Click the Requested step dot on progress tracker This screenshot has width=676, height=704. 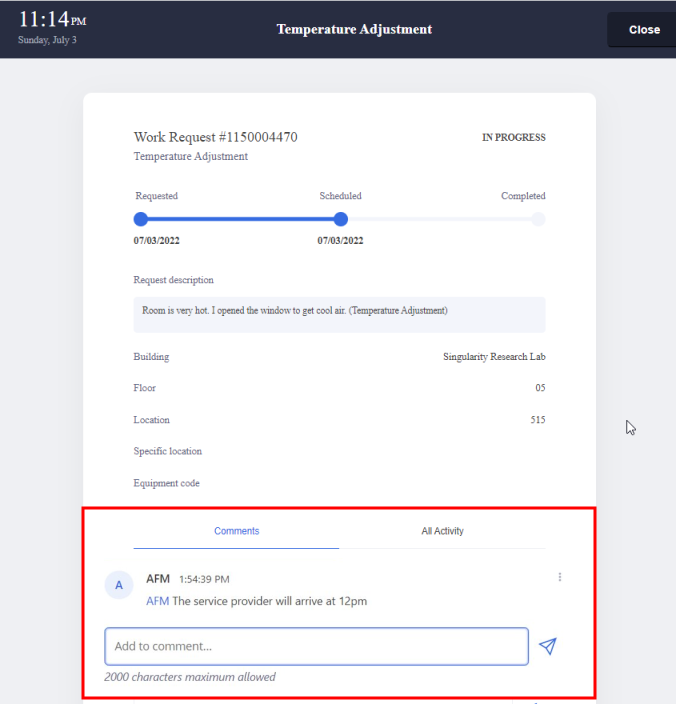tap(141, 219)
